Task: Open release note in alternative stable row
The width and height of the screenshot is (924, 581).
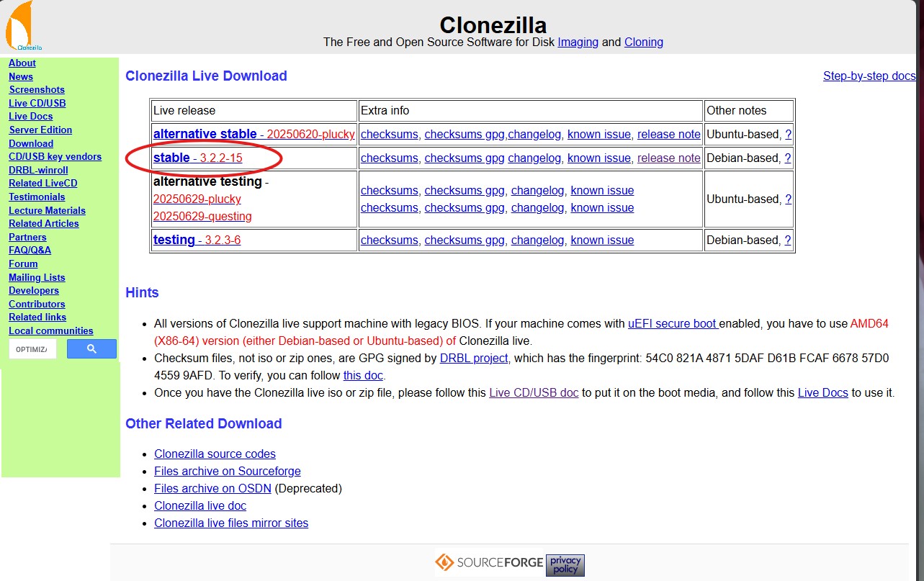Action: (x=669, y=134)
